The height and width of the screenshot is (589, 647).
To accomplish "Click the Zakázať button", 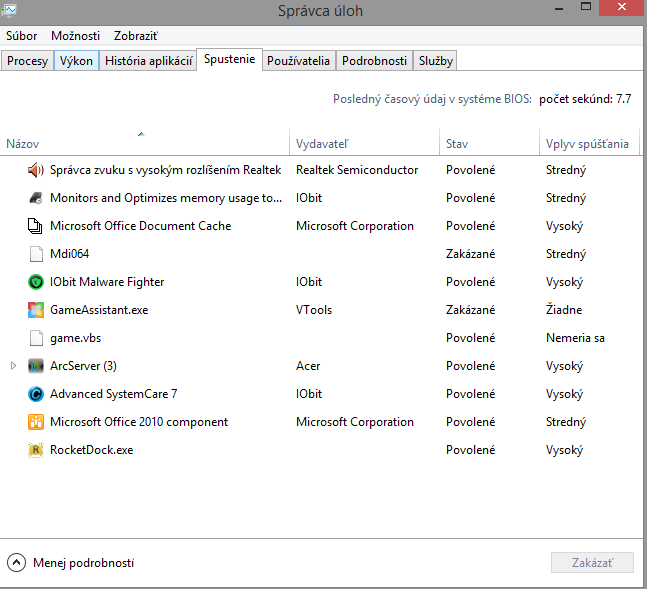I will (x=592, y=563).
